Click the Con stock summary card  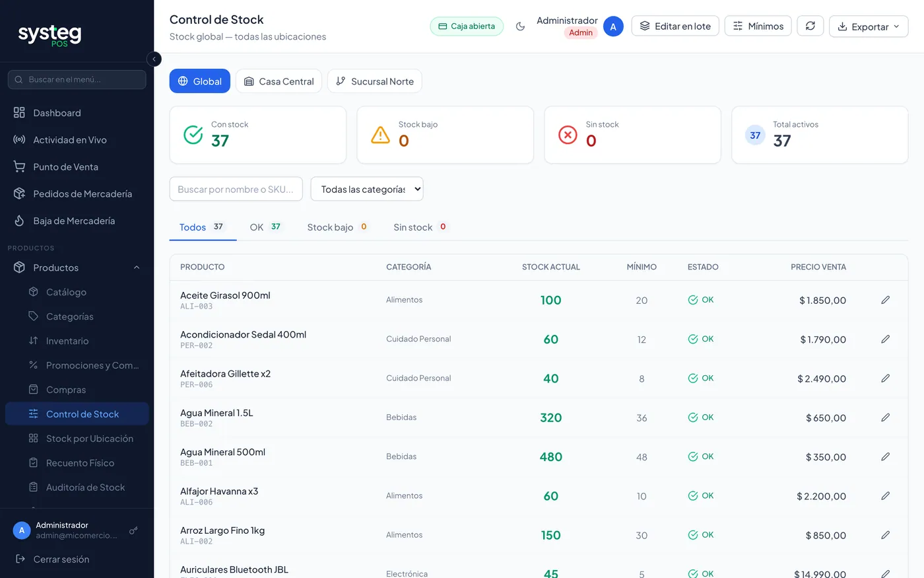258,135
